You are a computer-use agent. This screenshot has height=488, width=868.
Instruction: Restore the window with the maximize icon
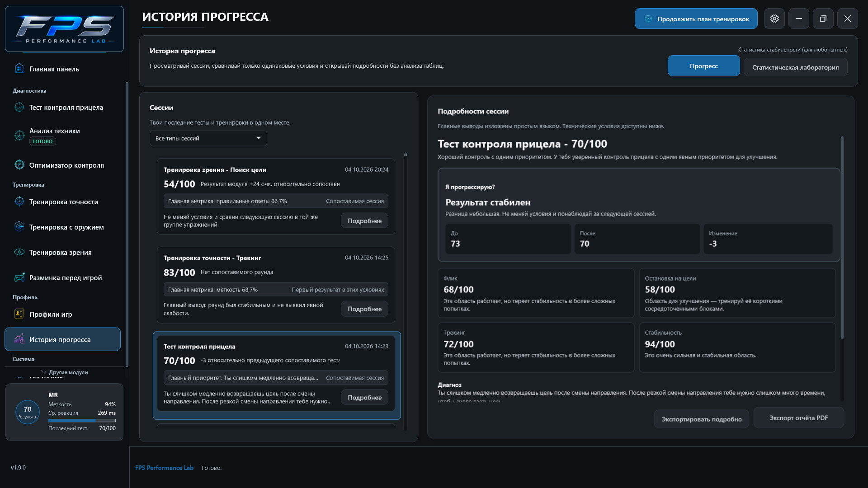point(823,19)
